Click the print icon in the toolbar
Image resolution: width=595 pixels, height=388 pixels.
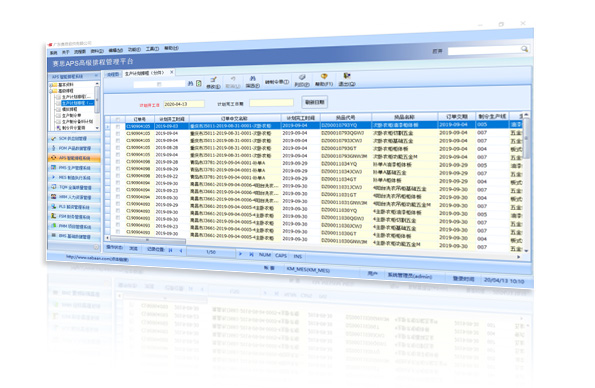(302, 80)
